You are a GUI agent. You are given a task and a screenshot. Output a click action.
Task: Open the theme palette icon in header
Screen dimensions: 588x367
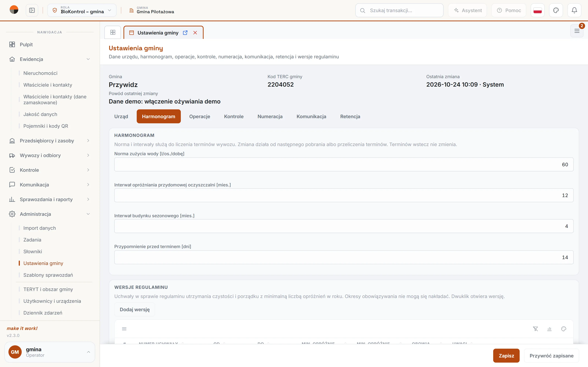[x=556, y=10]
